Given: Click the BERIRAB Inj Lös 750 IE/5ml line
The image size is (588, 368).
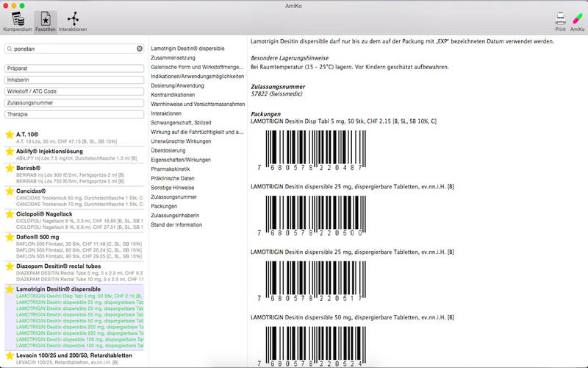Looking at the screenshot, I should point(70,181).
